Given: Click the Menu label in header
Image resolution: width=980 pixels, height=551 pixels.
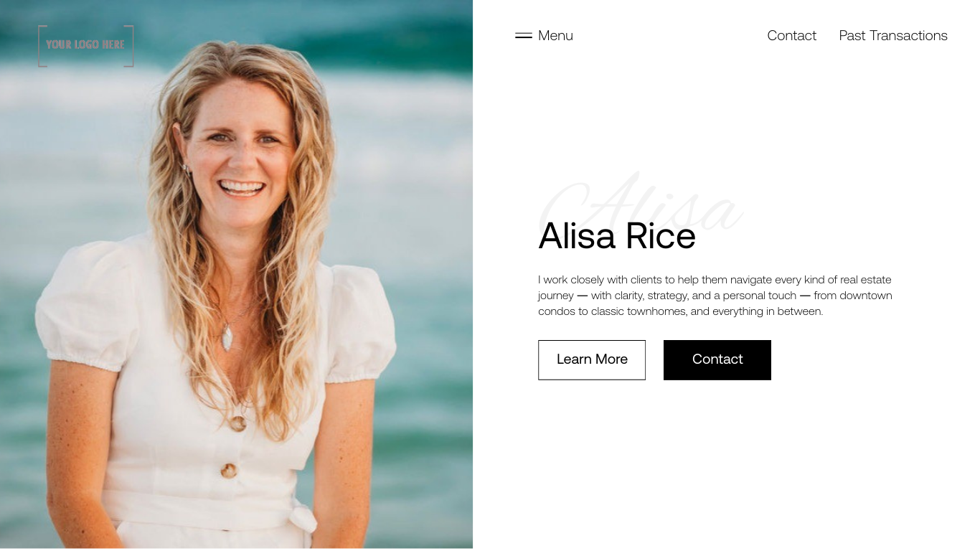Looking at the screenshot, I should (555, 35).
